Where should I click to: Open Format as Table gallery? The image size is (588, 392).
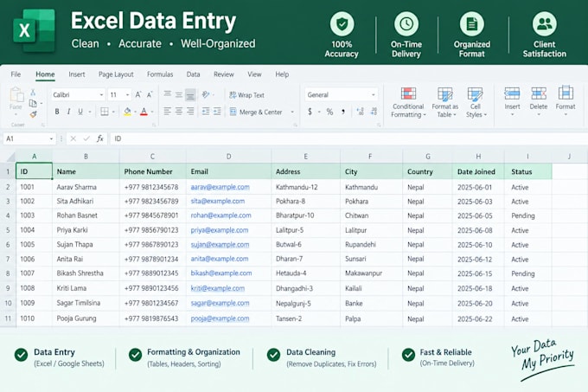point(444,102)
